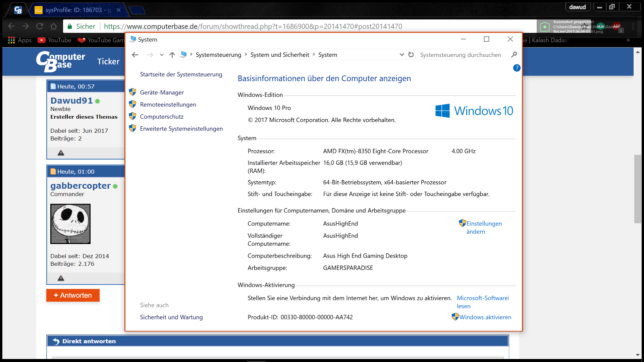The image size is (644, 362).
Task: Click report warning triangle under Dawud91 post
Action: point(61,153)
